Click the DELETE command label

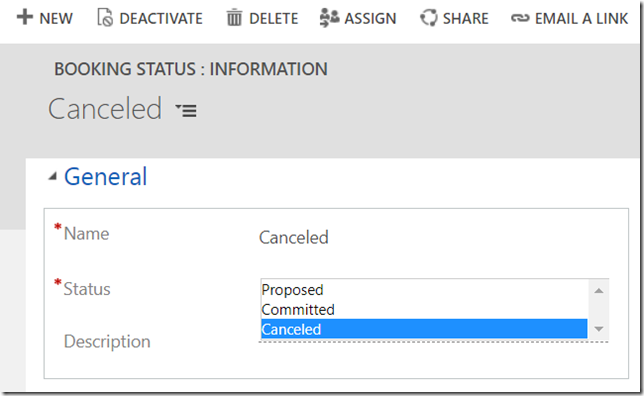(274, 18)
